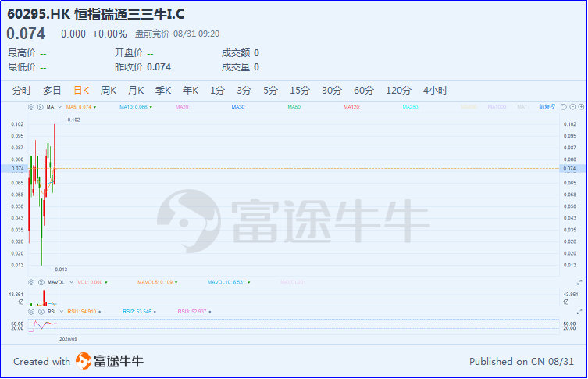Switch to the 15分 chart tab
Screen dimensions: 588x379
[300, 91]
